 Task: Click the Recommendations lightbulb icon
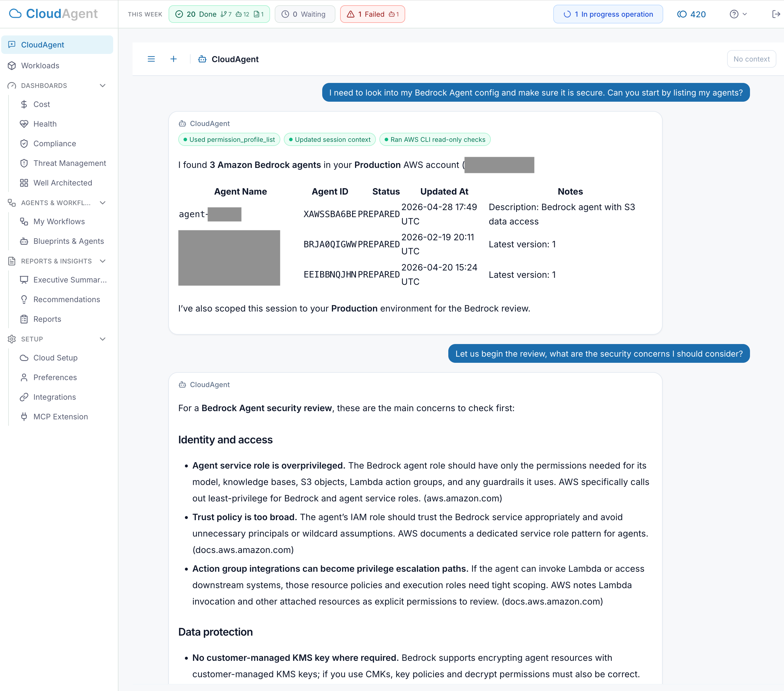pos(24,299)
